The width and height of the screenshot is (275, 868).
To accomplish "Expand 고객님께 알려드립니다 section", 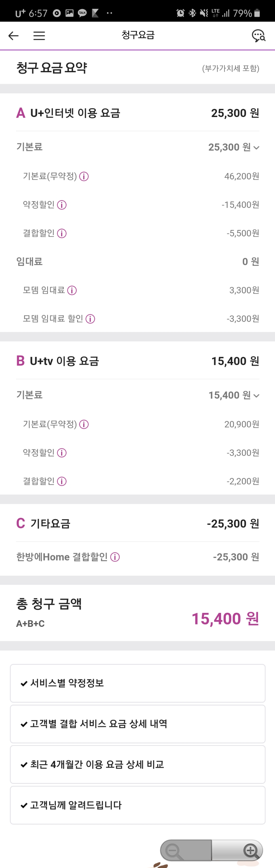I will 137,805.
